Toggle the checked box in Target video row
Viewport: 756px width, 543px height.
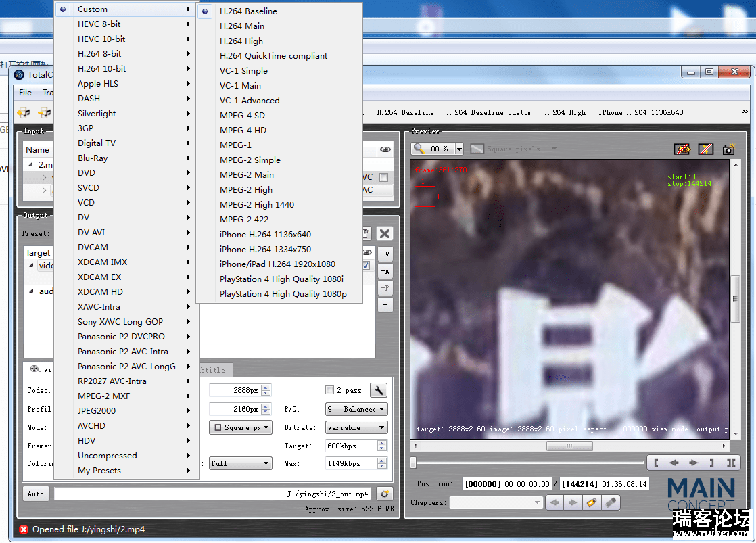coord(366,265)
